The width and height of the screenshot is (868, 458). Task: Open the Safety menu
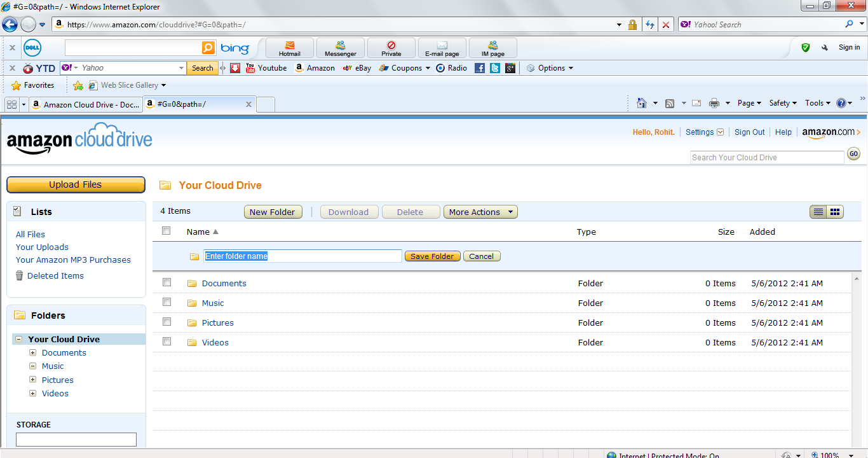pyautogui.click(x=782, y=103)
